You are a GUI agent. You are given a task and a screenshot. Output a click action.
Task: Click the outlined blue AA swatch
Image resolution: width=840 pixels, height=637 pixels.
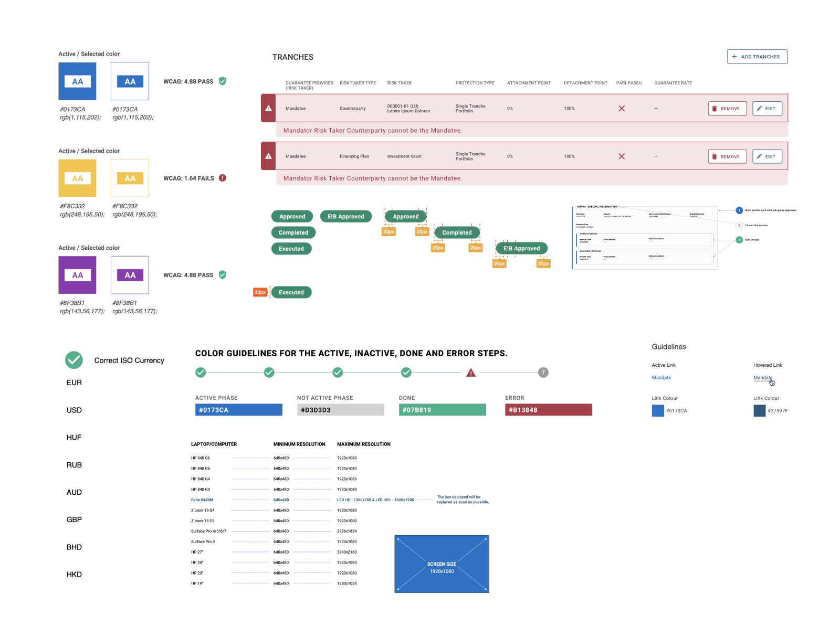[130, 81]
